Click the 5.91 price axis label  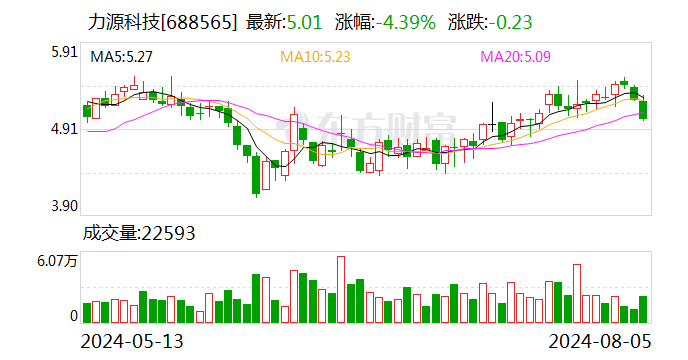[64, 52]
